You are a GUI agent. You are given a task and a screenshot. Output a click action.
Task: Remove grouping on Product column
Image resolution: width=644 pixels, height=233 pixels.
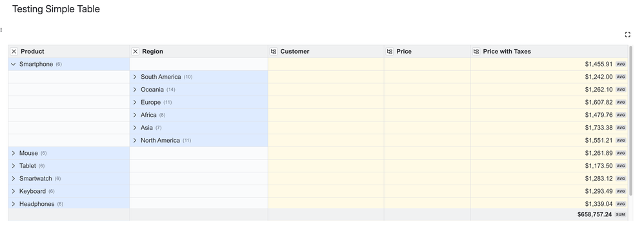click(14, 52)
